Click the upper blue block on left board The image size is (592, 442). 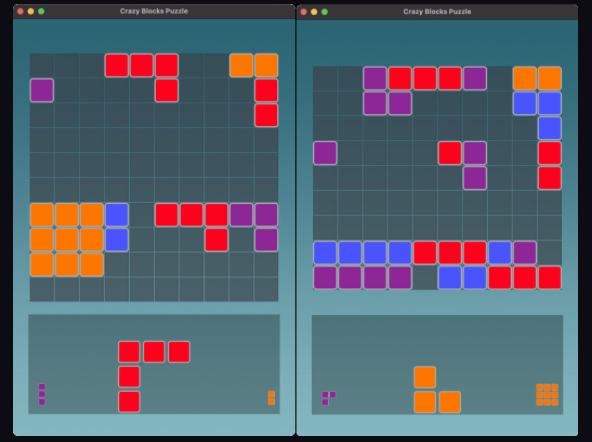pos(117,215)
